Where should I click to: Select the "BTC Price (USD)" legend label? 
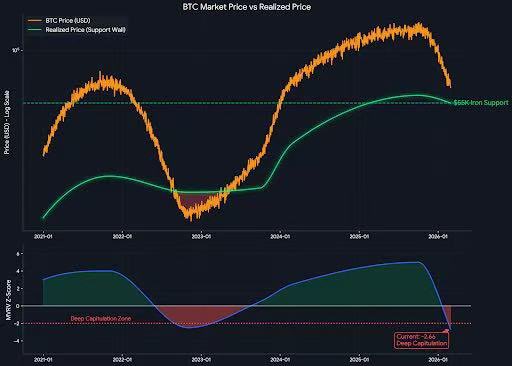pos(68,20)
